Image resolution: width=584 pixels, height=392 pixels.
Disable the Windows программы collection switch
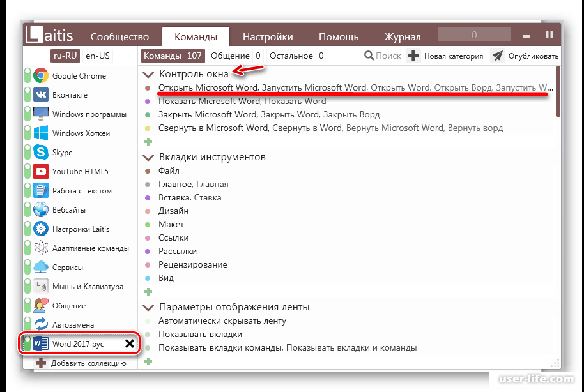27,114
